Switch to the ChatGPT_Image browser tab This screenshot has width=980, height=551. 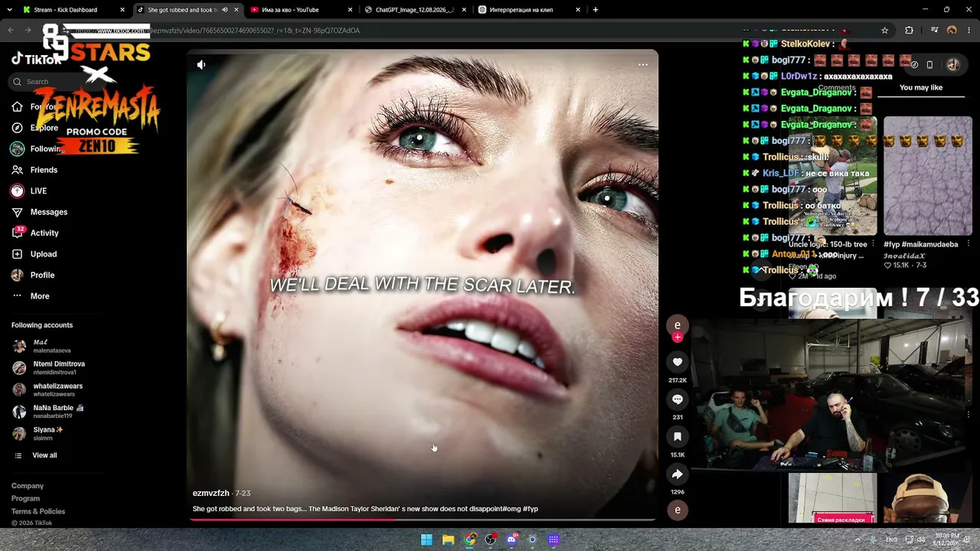[x=413, y=10]
